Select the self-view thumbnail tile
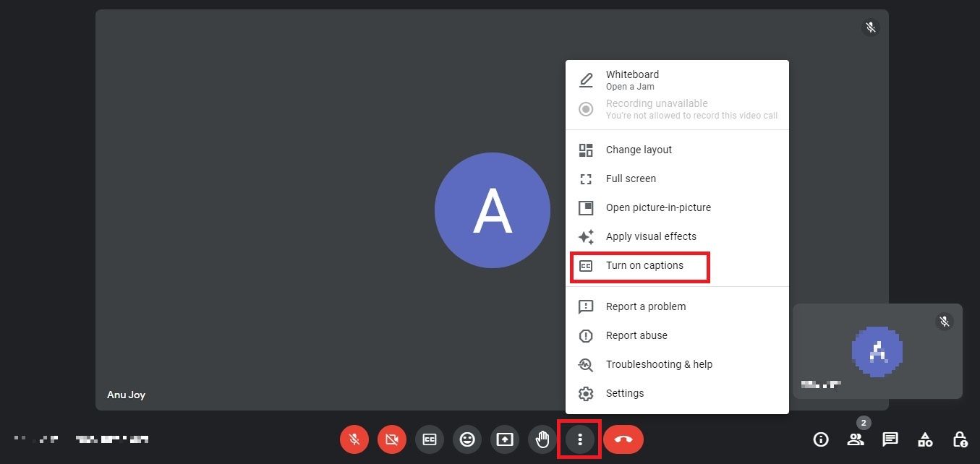The image size is (980, 464). point(877,352)
